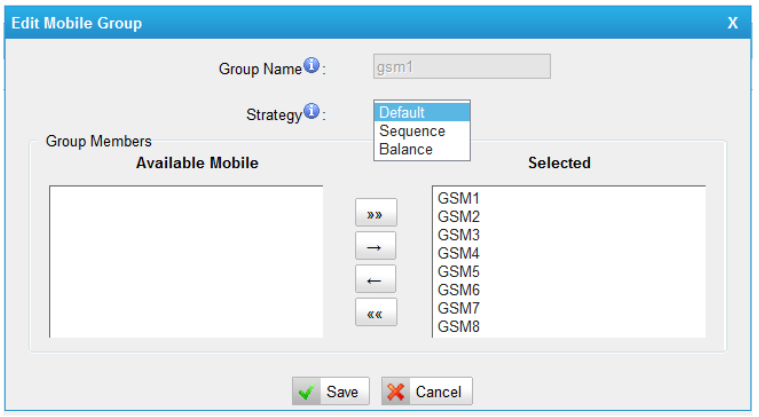The width and height of the screenshot is (759, 417).
Task: Click the info icon beside Strategy
Action: (x=311, y=113)
